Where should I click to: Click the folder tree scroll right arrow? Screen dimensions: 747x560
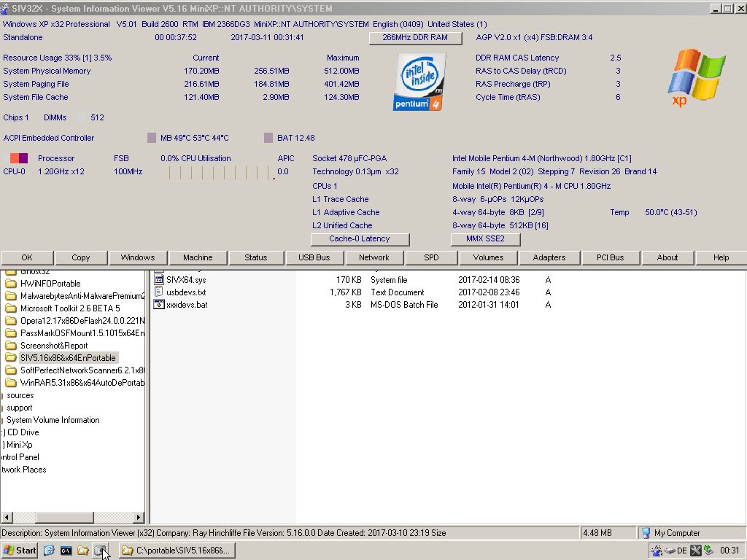pyautogui.click(x=139, y=517)
